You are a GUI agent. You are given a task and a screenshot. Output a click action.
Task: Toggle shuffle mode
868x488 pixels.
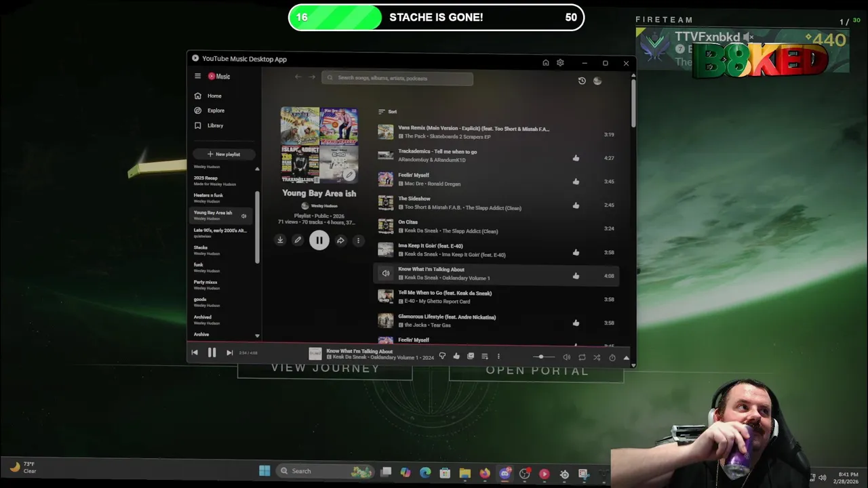click(x=597, y=357)
